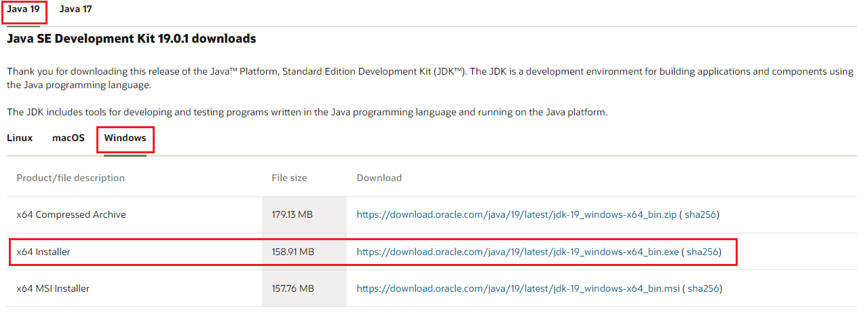Image resolution: width=868 pixels, height=325 pixels.
Task: Click the x64 MSI Installer description
Action: click(53, 288)
